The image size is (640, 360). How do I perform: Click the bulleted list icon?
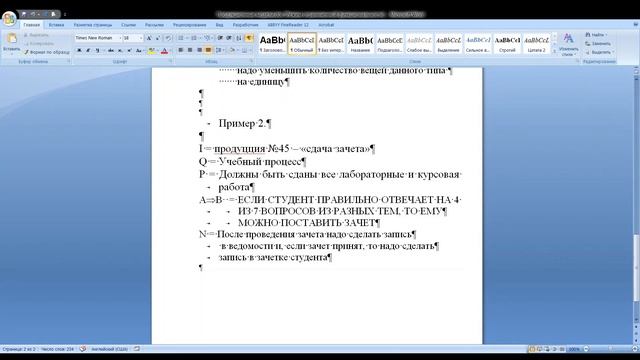tap(181, 38)
